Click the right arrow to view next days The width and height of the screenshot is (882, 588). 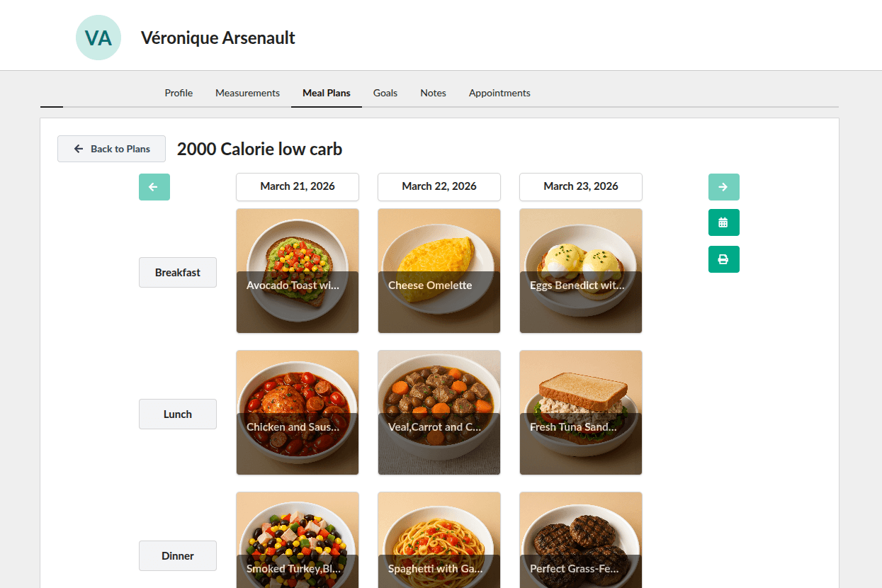723,186
